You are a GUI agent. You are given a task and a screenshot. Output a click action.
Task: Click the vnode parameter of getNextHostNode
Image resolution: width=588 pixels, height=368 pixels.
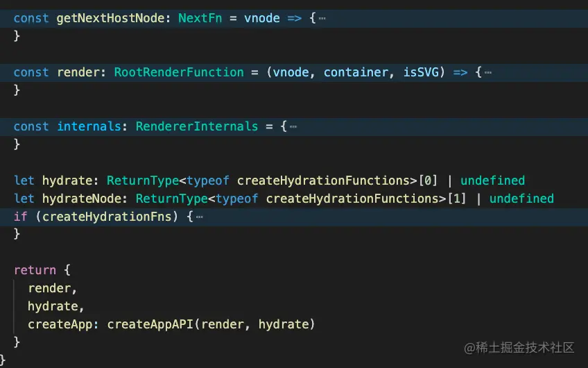(261, 18)
